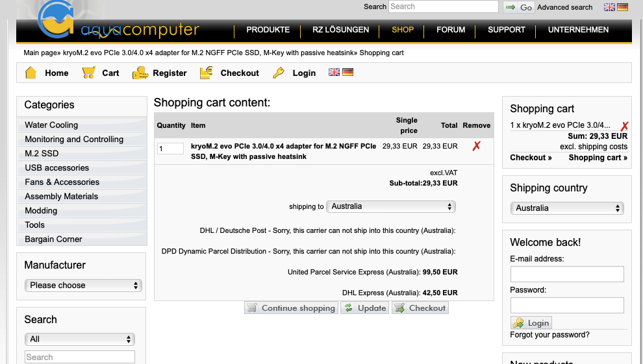The height and width of the screenshot is (364, 643).
Task: Click the DHL Express '42,50 EUR' price
Action: [440, 293]
